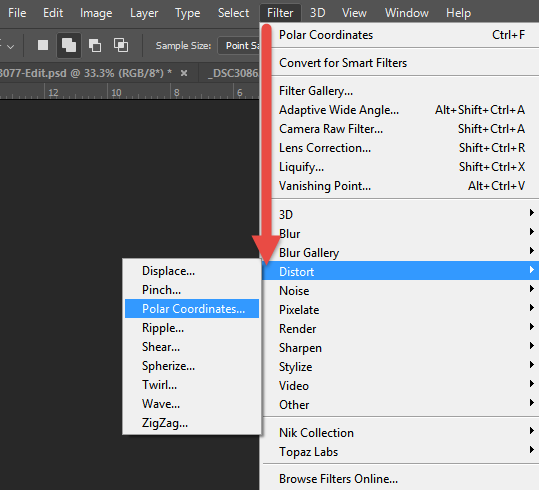Expand the Nik Collection submenu

pos(401,433)
